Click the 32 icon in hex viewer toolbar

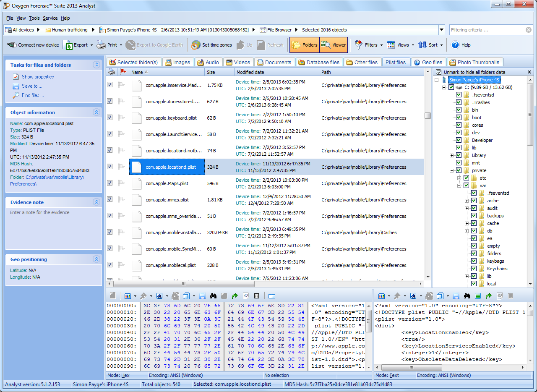pyautogui.click(x=246, y=296)
